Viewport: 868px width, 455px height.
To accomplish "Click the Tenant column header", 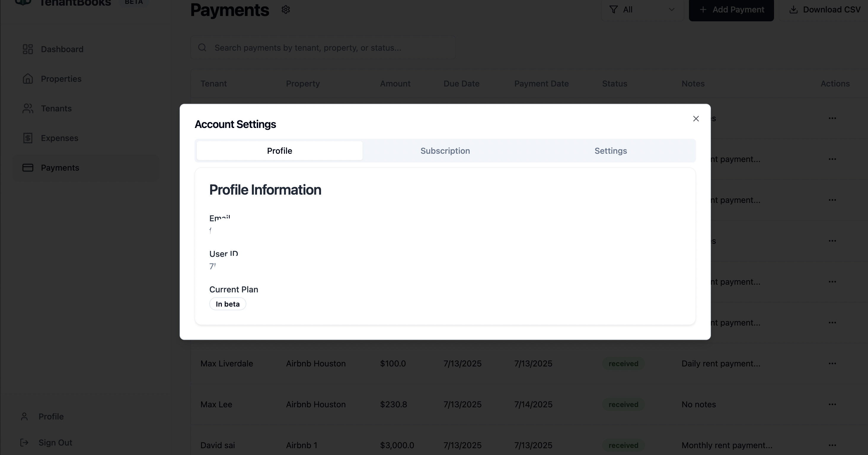I will pyautogui.click(x=214, y=84).
